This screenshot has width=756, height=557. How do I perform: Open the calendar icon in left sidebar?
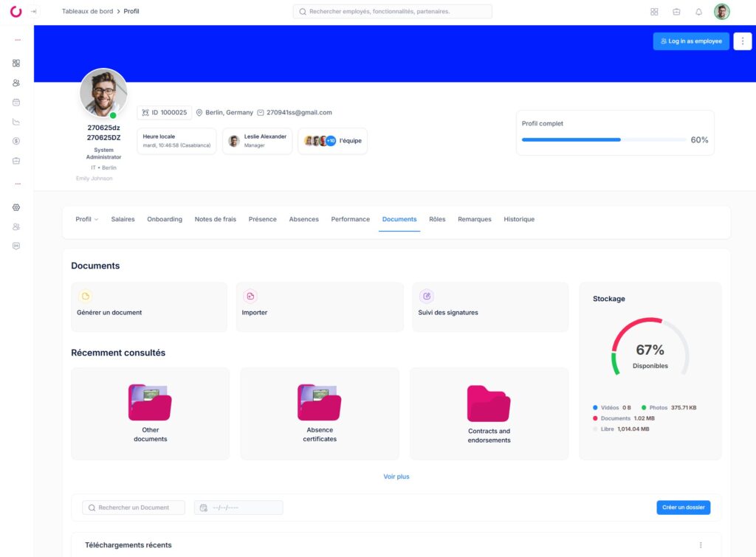coord(16,102)
